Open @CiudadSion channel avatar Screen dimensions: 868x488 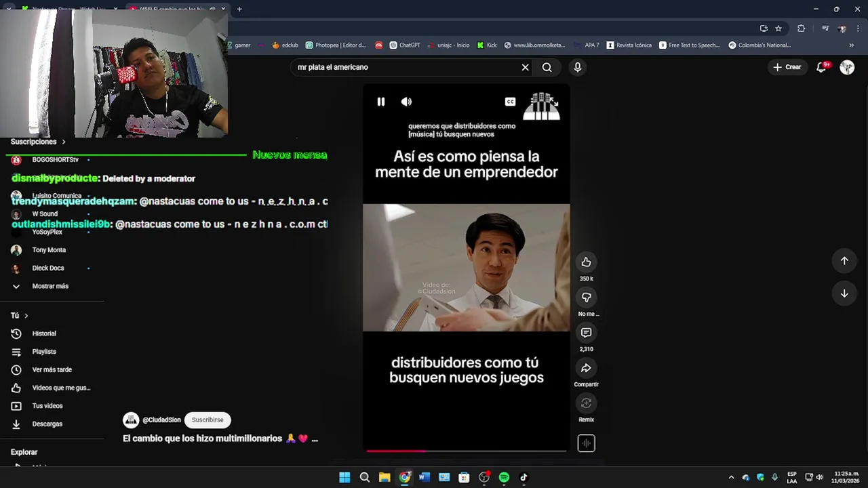pos(131,420)
